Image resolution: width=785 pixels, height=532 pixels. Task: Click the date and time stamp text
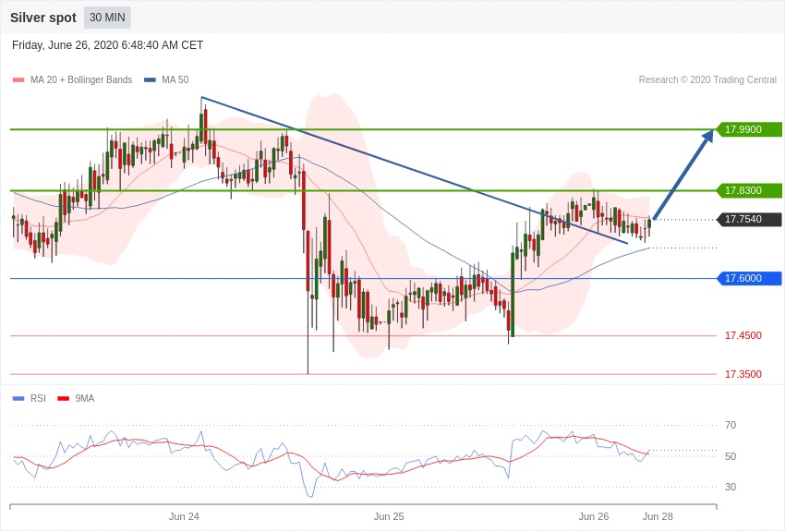(108, 45)
